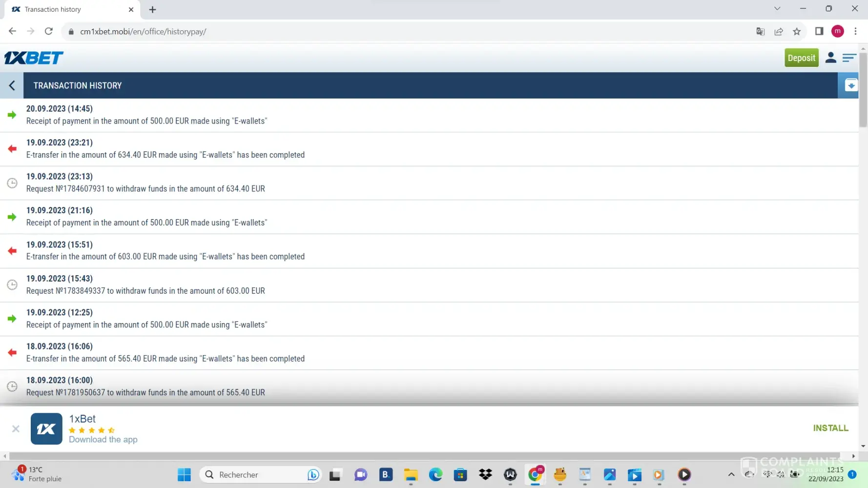Show hidden system tray icons
This screenshot has height=488, width=868.
point(731,474)
